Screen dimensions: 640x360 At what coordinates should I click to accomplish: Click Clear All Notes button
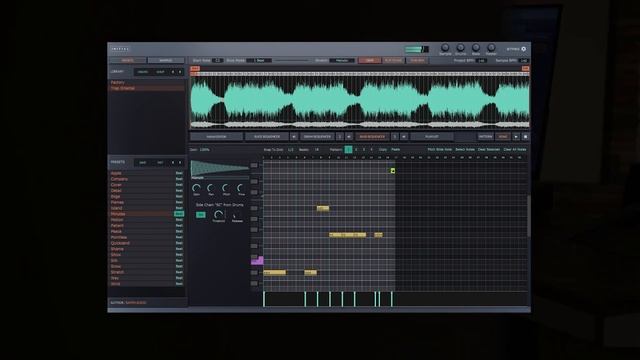pyautogui.click(x=515, y=150)
